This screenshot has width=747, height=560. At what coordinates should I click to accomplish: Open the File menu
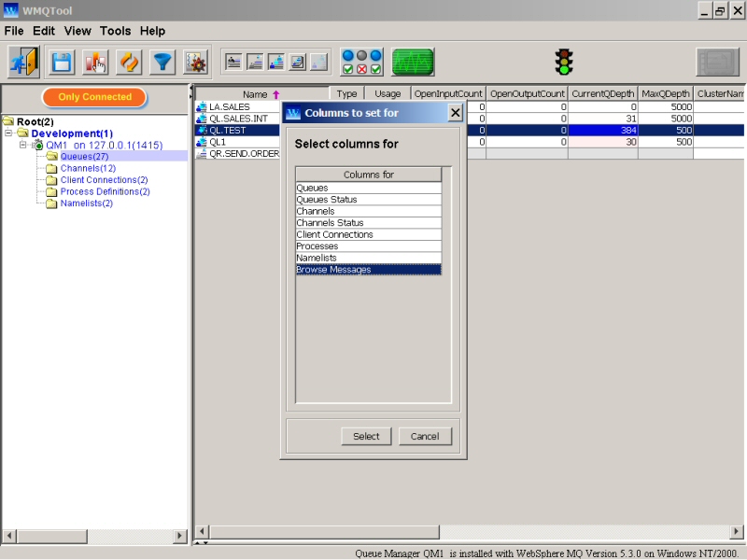[x=14, y=31]
